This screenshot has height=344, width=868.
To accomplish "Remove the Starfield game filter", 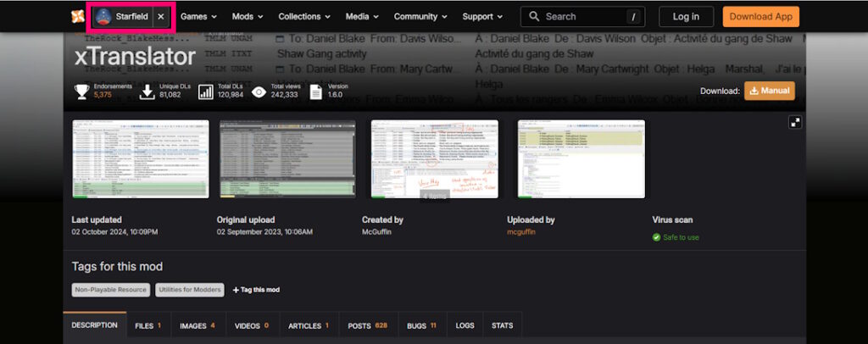I will click(x=160, y=17).
